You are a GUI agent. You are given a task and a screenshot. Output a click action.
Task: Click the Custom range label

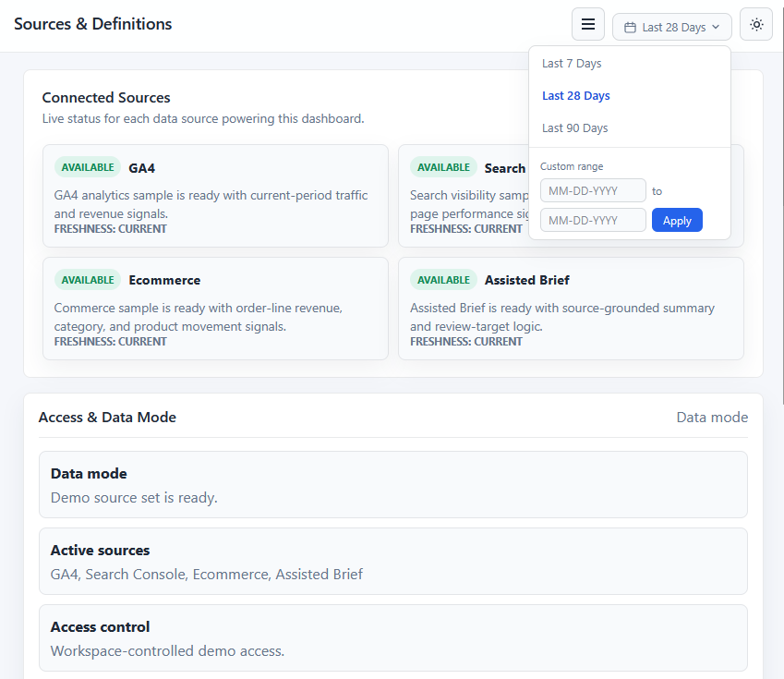pyautogui.click(x=572, y=166)
